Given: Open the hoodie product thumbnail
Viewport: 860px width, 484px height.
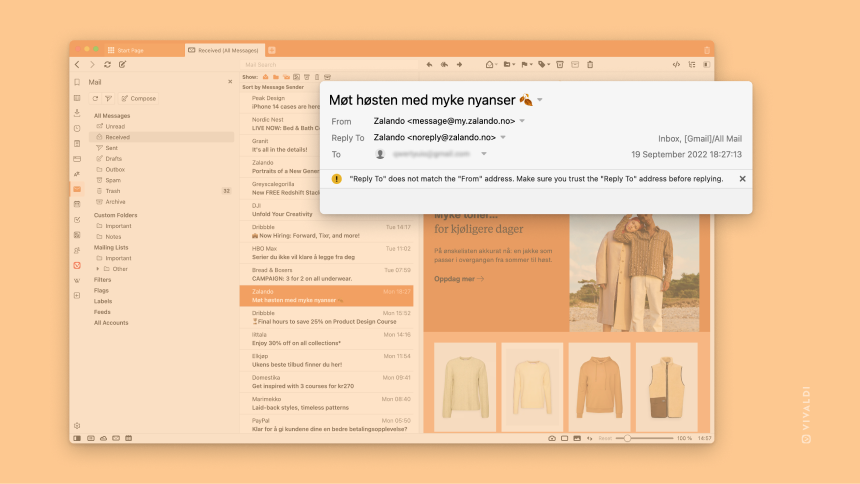Looking at the screenshot, I should (599, 387).
